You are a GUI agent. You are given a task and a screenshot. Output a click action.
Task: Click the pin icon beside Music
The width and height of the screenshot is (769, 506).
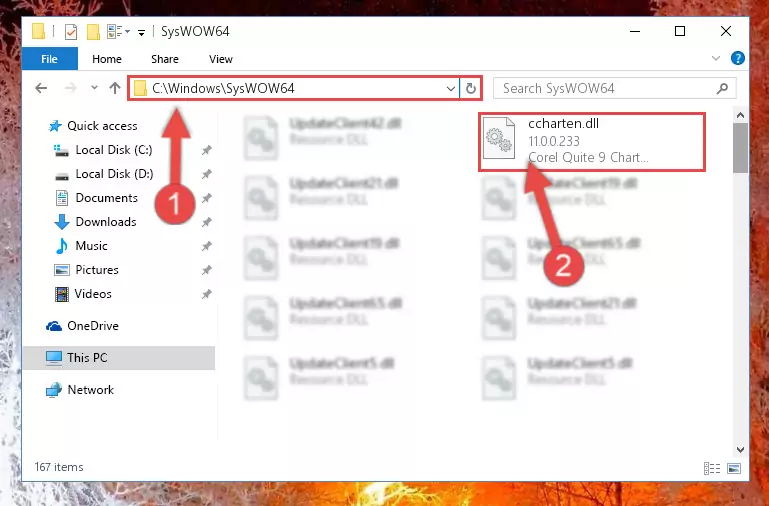(207, 246)
